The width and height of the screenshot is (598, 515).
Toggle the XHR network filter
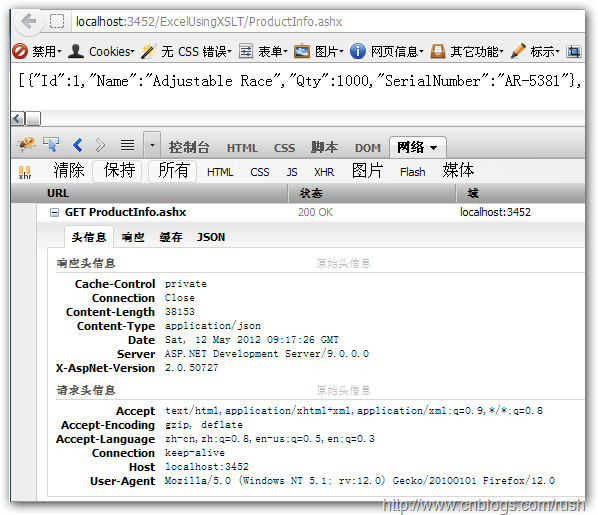[324, 172]
